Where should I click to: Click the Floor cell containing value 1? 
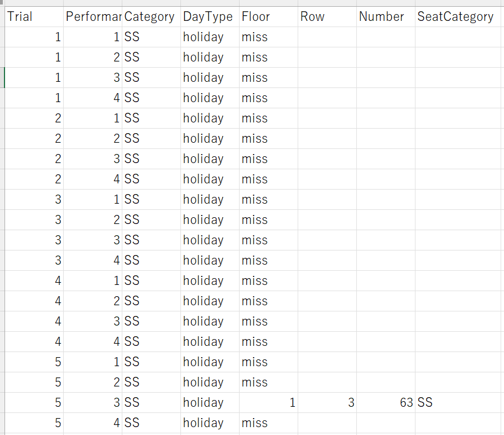click(x=268, y=403)
